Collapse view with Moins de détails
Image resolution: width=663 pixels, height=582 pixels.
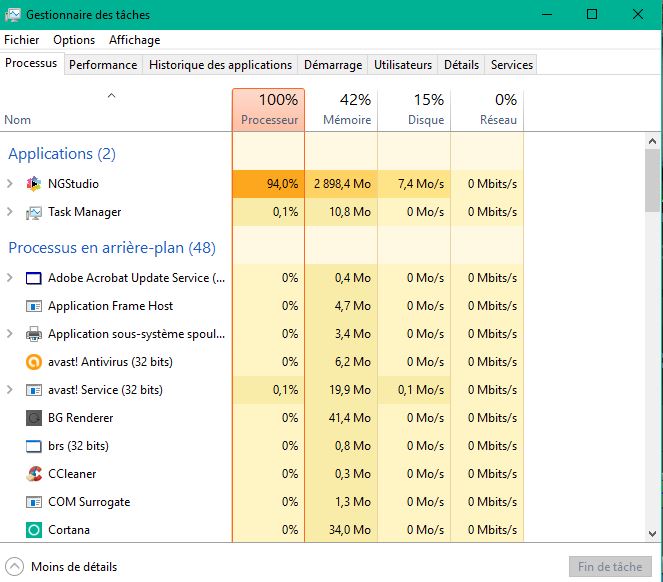[62, 567]
